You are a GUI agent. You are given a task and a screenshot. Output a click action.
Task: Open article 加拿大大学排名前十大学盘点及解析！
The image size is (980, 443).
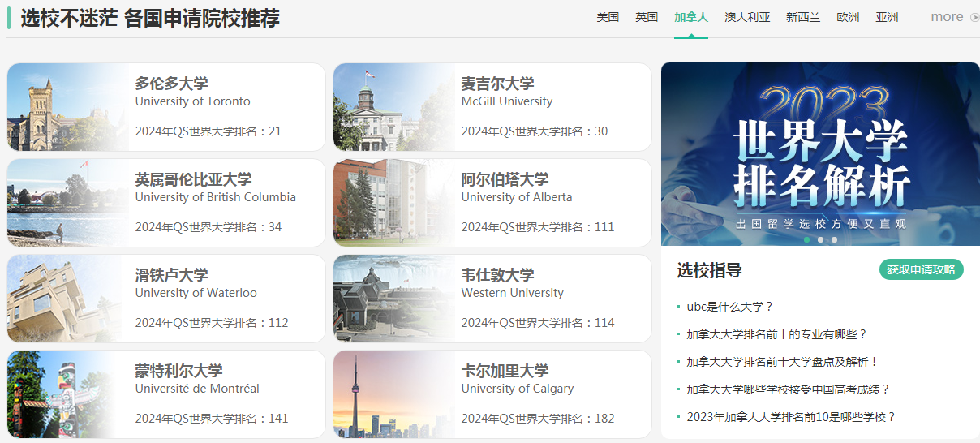coord(783,362)
